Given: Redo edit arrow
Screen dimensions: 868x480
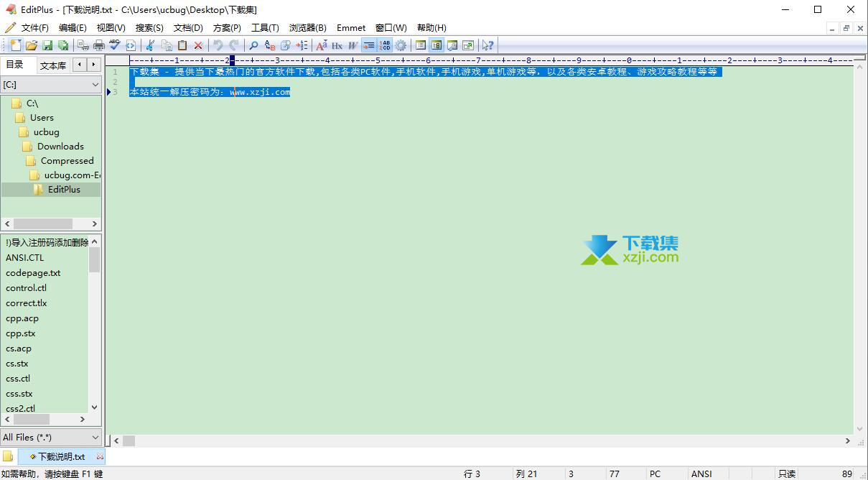Looking at the screenshot, I should click(234, 45).
